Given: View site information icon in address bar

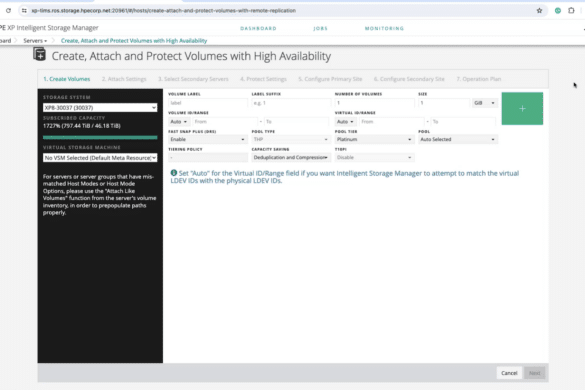Looking at the screenshot, I should (x=24, y=10).
